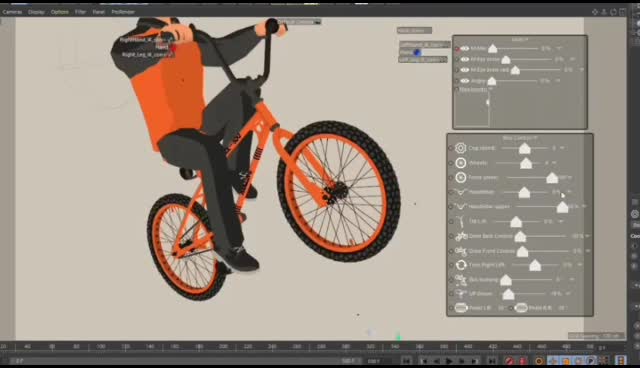Image resolution: width=640 pixels, height=368 pixels.
Task: Click the wheel icon beside Front wheel
Action: click(x=460, y=177)
